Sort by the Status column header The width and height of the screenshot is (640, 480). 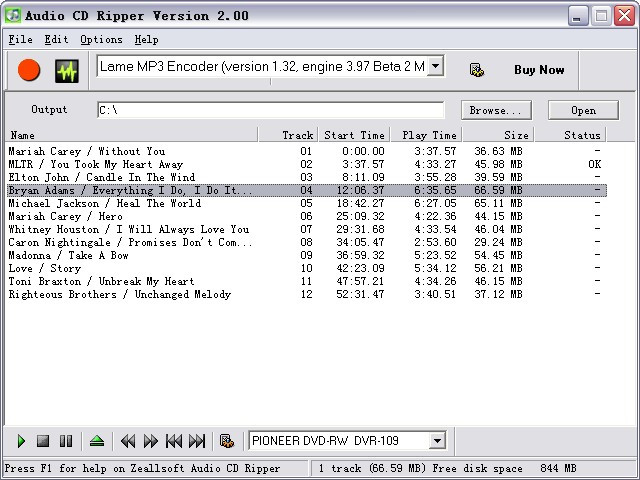571,135
